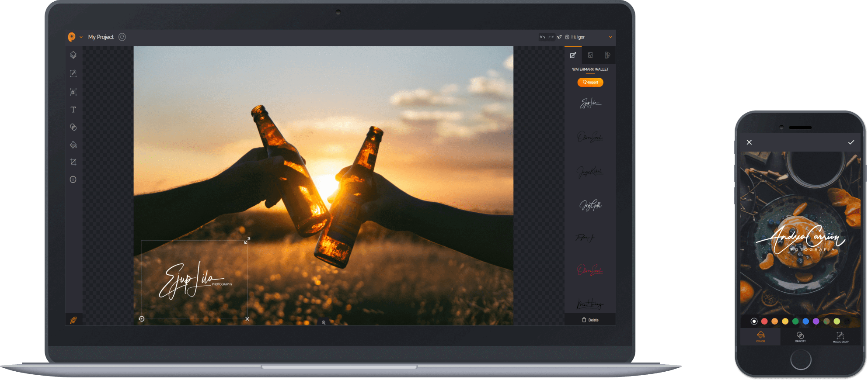This screenshot has width=868, height=380.
Task: Undo the last action
Action: (x=543, y=37)
